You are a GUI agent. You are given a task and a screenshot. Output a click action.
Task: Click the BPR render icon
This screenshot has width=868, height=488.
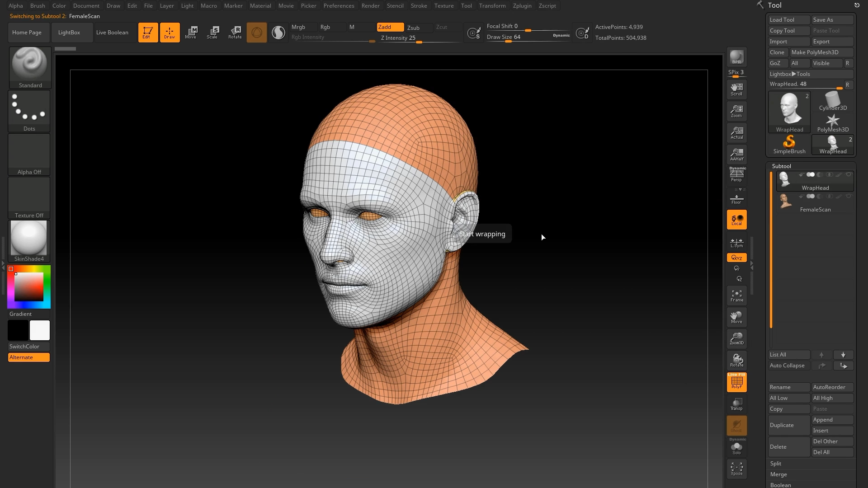(x=736, y=57)
